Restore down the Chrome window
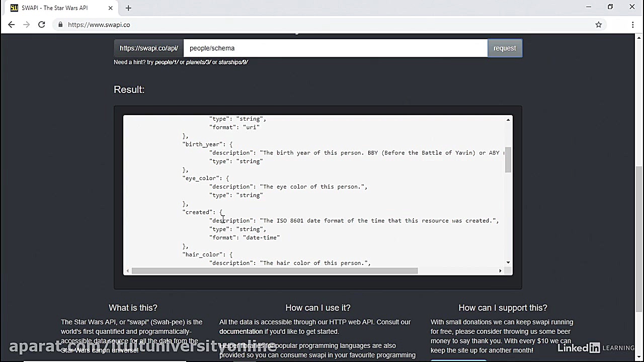The image size is (644, 362). click(x=610, y=7)
